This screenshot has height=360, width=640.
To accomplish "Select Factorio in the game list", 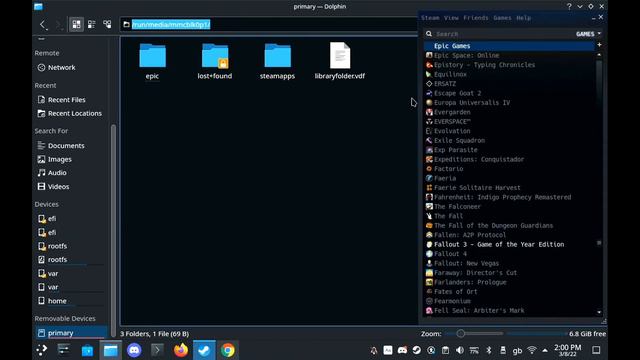I will (449, 169).
